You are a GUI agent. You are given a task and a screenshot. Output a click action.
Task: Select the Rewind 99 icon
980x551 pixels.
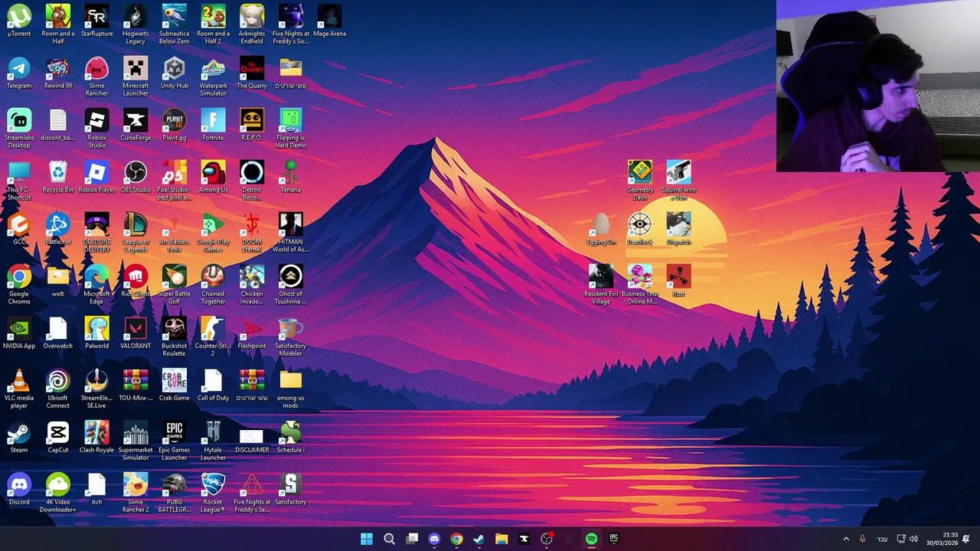point(58,73)
